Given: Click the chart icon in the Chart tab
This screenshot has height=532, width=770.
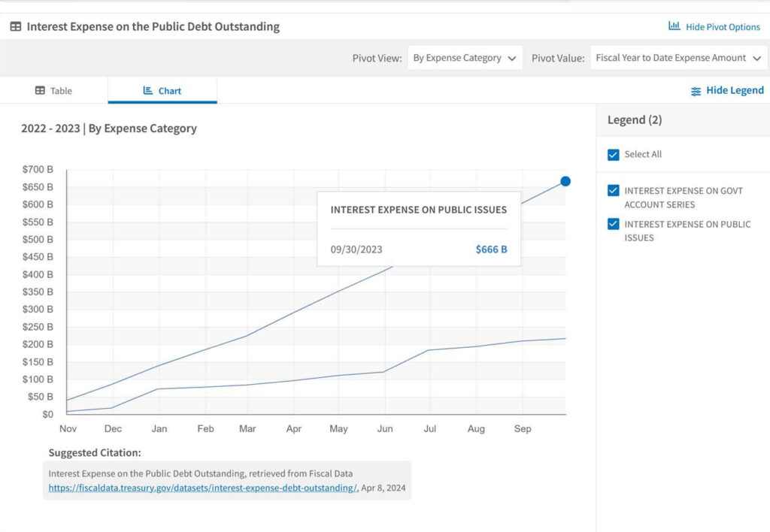Looking at the screenshot, I should pos(148,91).
